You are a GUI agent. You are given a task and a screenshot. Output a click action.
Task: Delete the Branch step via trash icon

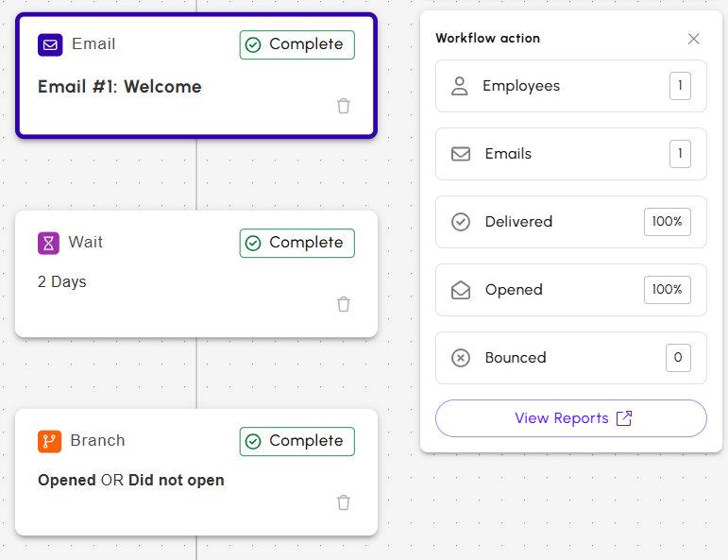(x=344, y=502)
